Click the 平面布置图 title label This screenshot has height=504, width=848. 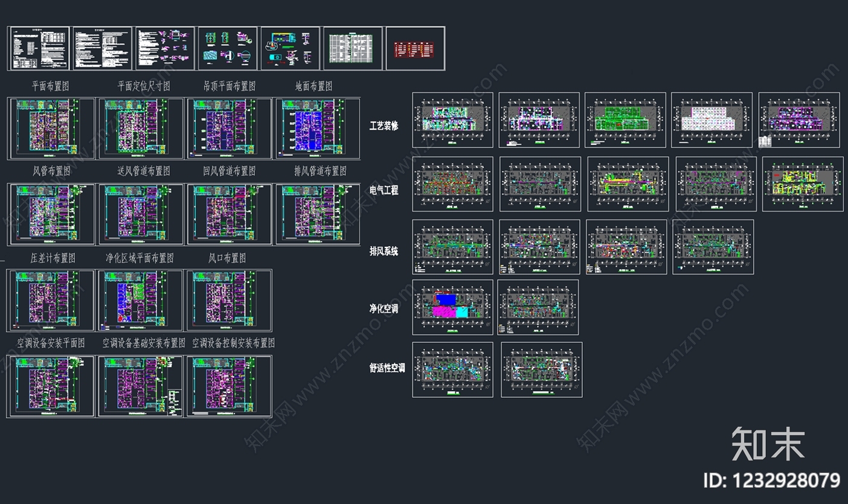(x=50, y=86)
